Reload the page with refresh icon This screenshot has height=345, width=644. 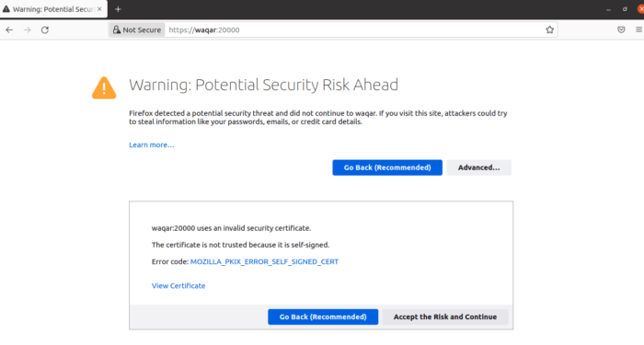pos(45,30)
